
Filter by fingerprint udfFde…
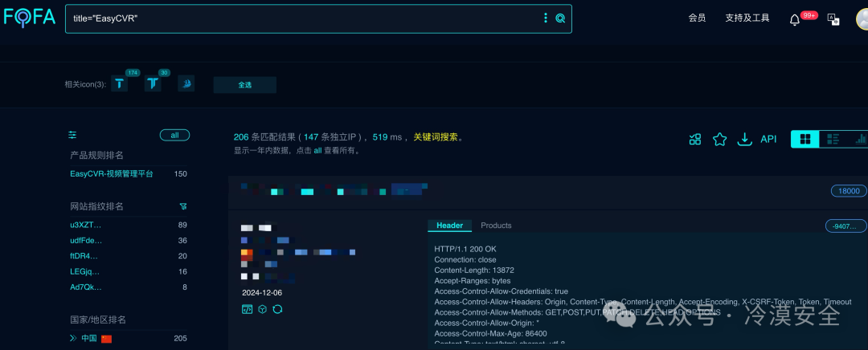[86, 241]
